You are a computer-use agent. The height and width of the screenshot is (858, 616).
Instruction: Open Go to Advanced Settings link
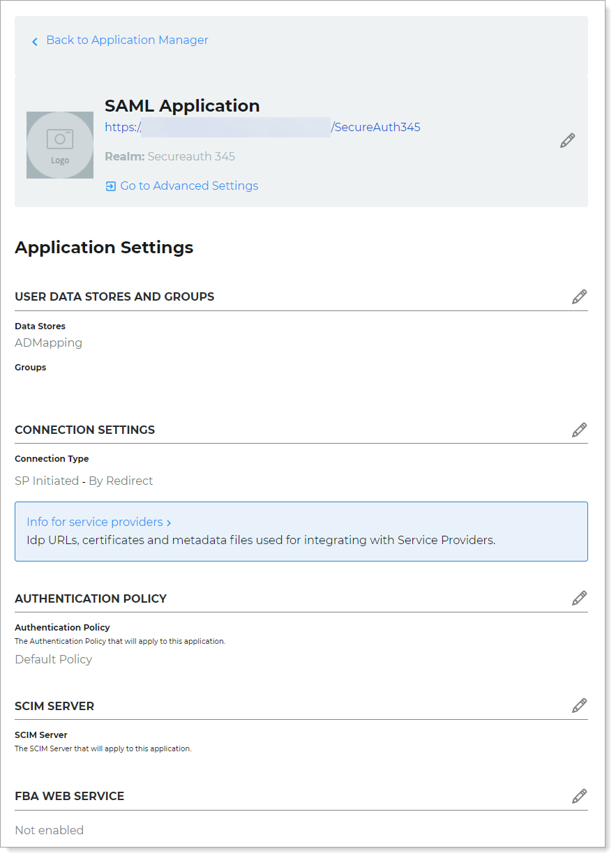pyautogui.click(x=188, y=186)
